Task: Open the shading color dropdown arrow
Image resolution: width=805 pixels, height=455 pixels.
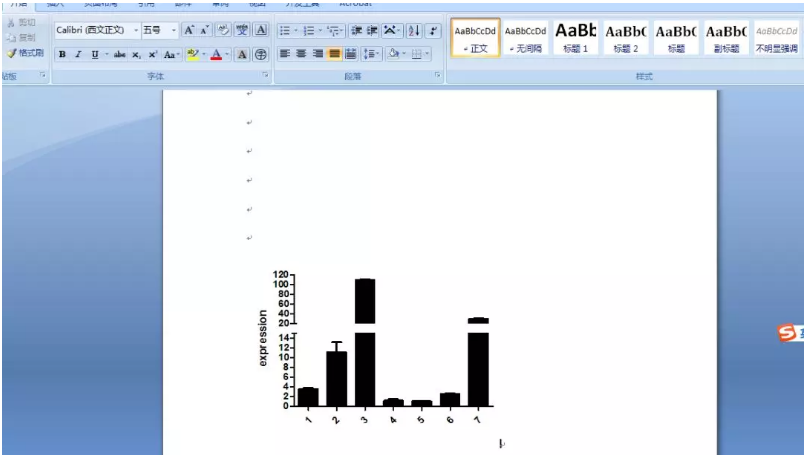Action: click(x=404, y=54)
